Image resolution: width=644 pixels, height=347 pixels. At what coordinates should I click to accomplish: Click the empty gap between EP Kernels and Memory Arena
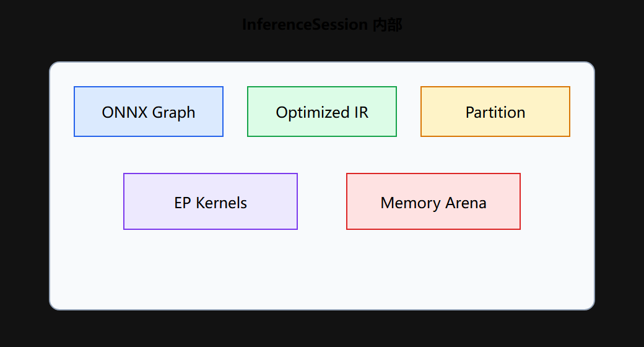[x=322, y=201]
